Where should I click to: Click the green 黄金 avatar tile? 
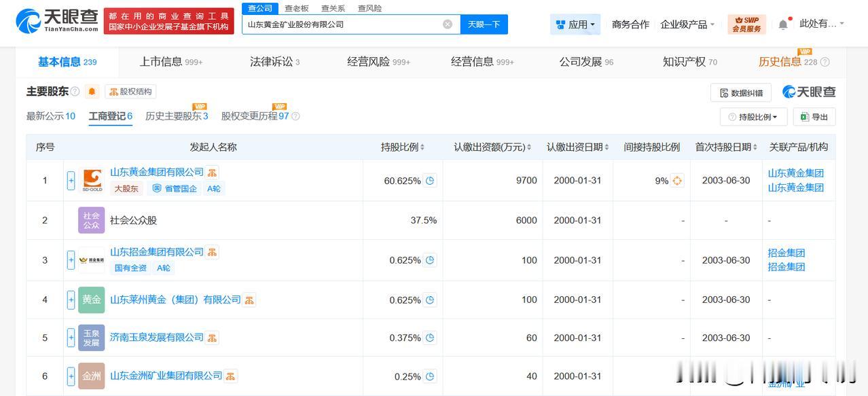point(92,300)
